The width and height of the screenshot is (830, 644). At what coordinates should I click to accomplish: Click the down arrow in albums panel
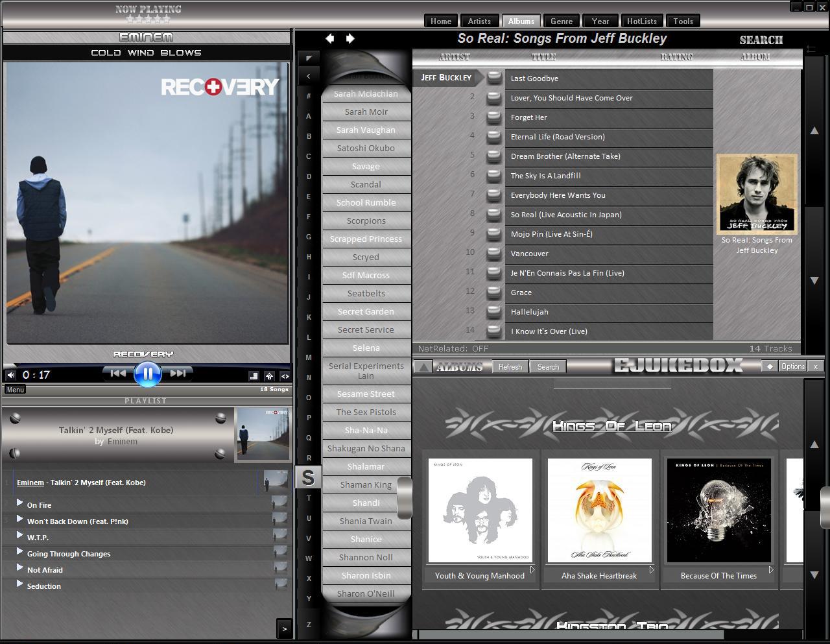coord(814,575)
